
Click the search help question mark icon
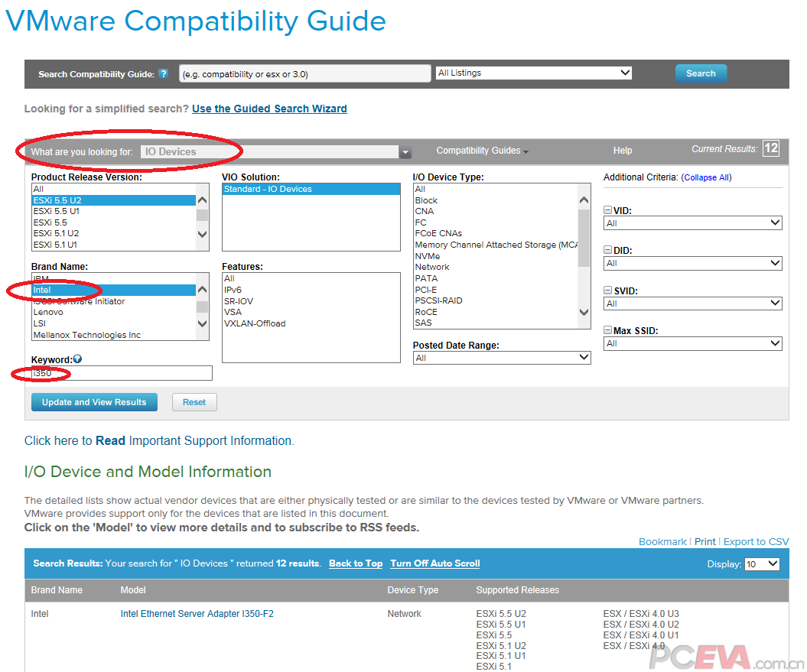tap(163, 73)
